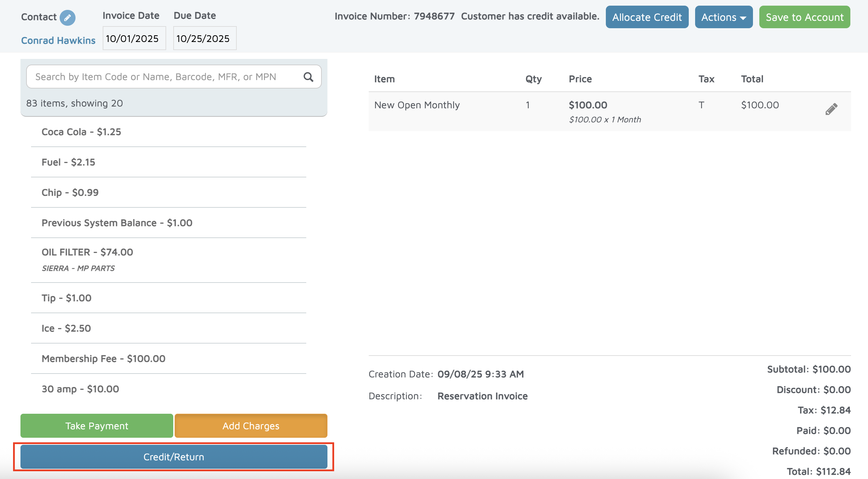Click the Allocate Credit button

coord(647,17)
